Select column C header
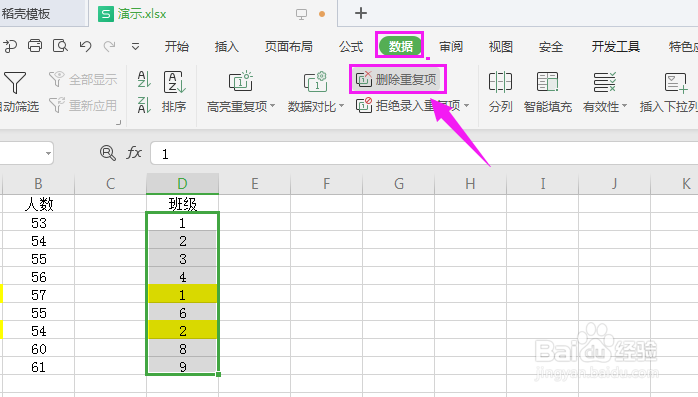Viewport: 698px width, 397px height. click(x=110, y=183)
